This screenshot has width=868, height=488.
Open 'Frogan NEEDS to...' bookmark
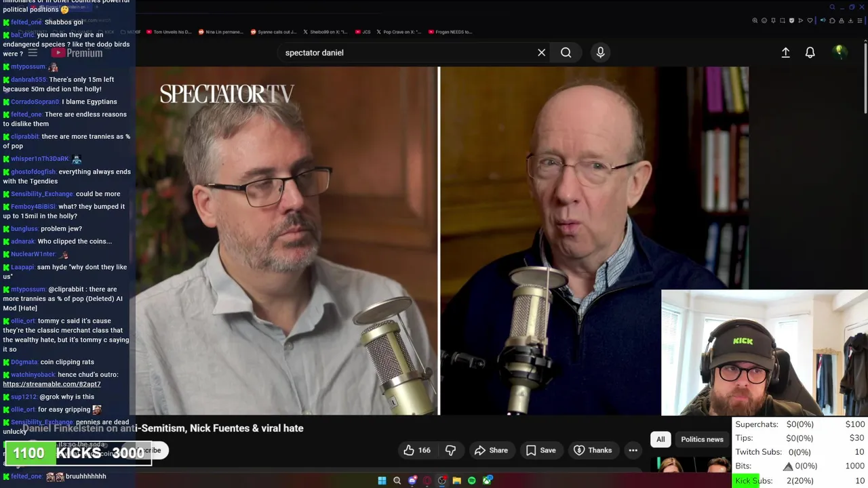click(450, 32)
